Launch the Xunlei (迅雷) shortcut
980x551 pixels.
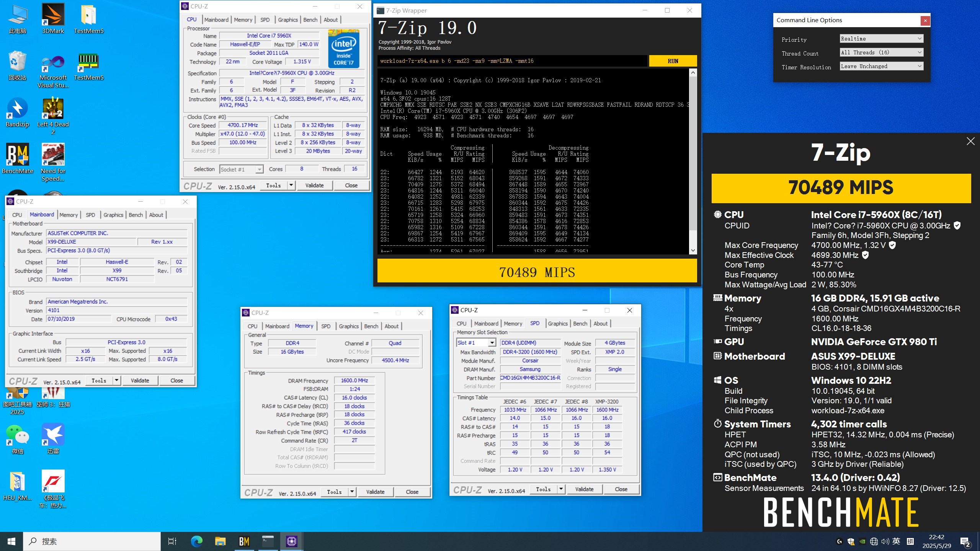(x=53, y=439)
